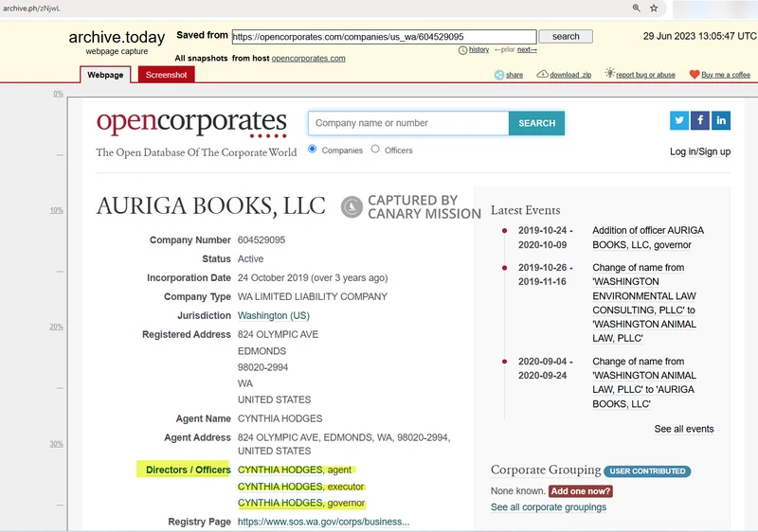Focus the Company name or number field

(408, 123)
